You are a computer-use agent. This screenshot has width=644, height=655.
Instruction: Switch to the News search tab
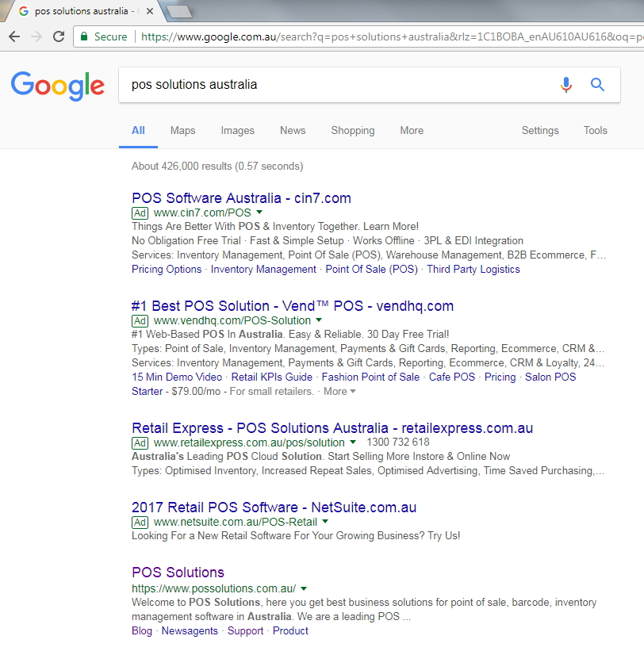click(293, 130)
